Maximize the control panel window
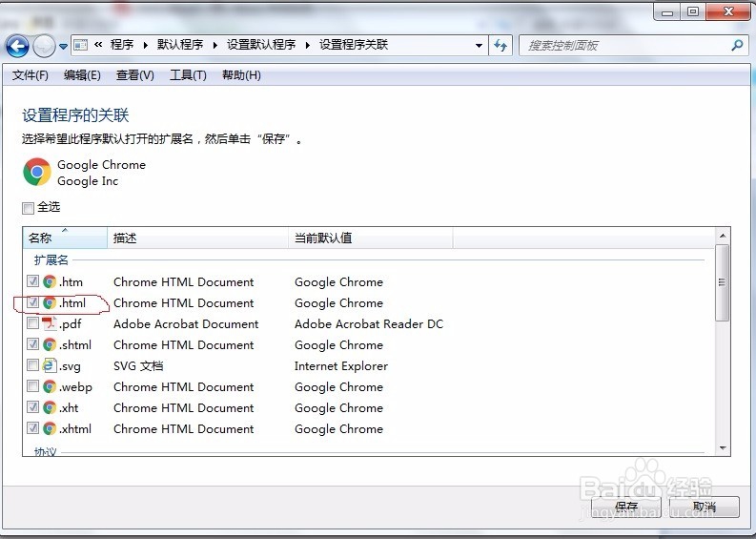 tap(693, 11)
